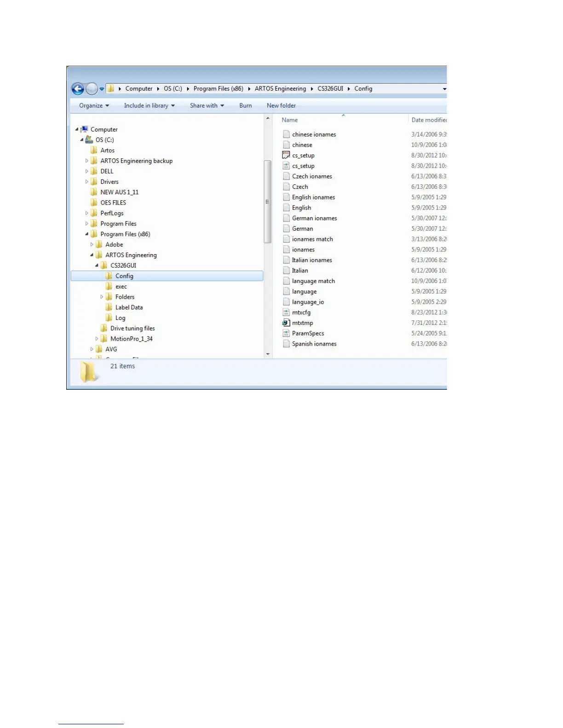This screenshot has height=728, width=563.
Task: Select the Spanish ionames file icon
Action: (286, 344)
